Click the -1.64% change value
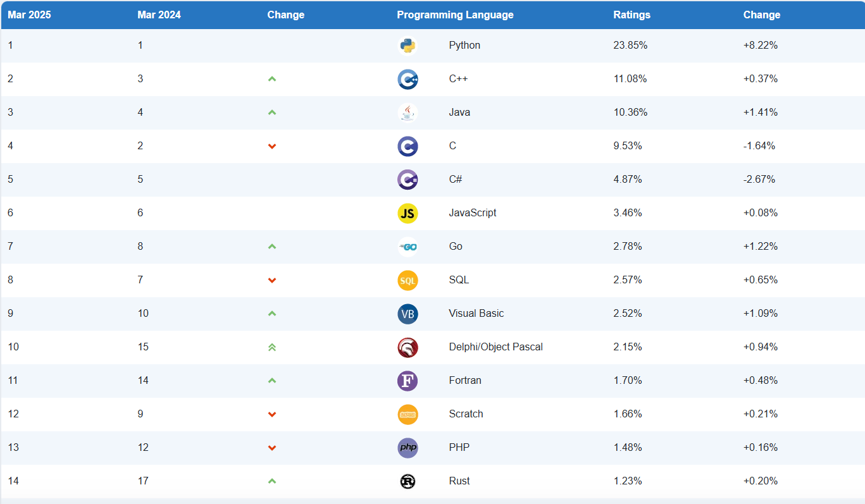Image resolution: width=865 pixels, height=504 pixels. tap(759, 146)
